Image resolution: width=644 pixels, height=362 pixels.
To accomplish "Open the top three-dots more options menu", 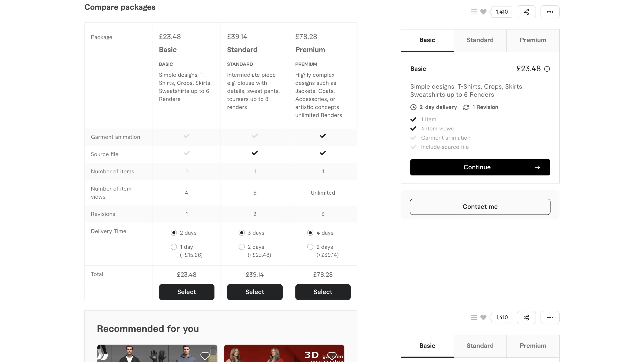I will tap(550, 12).
